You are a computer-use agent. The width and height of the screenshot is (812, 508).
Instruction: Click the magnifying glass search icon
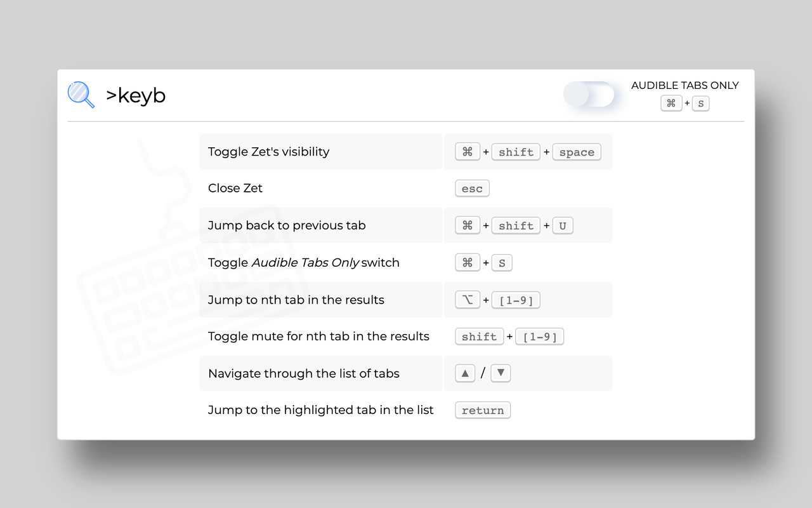point(81,95)
